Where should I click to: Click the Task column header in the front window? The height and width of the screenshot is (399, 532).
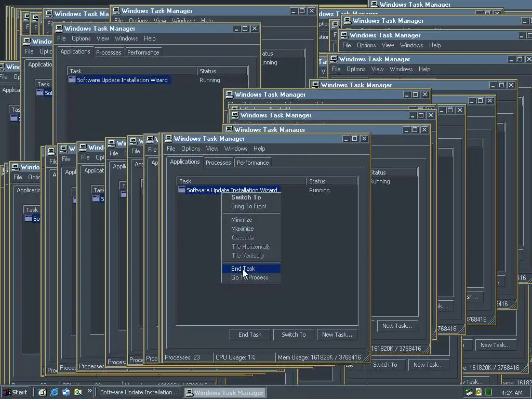241,181
